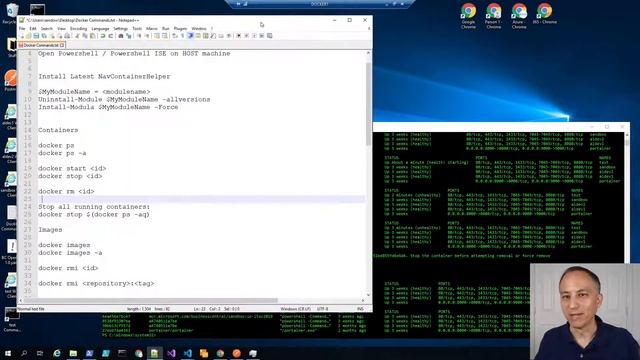Viewport: 640px width, 360px height.
Task: Click the Copy toolbar icon
Action: (84, 36)
